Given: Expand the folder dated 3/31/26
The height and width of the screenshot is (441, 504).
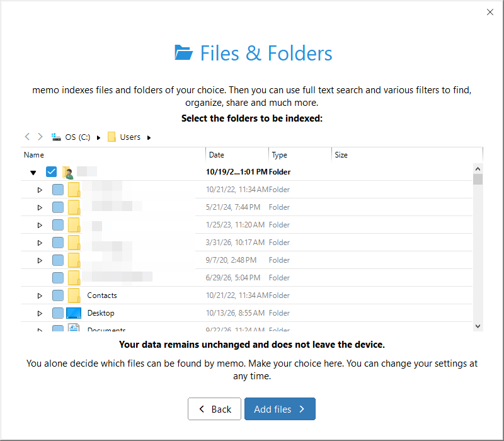Looking at the screenshot, I should point(40,243).
